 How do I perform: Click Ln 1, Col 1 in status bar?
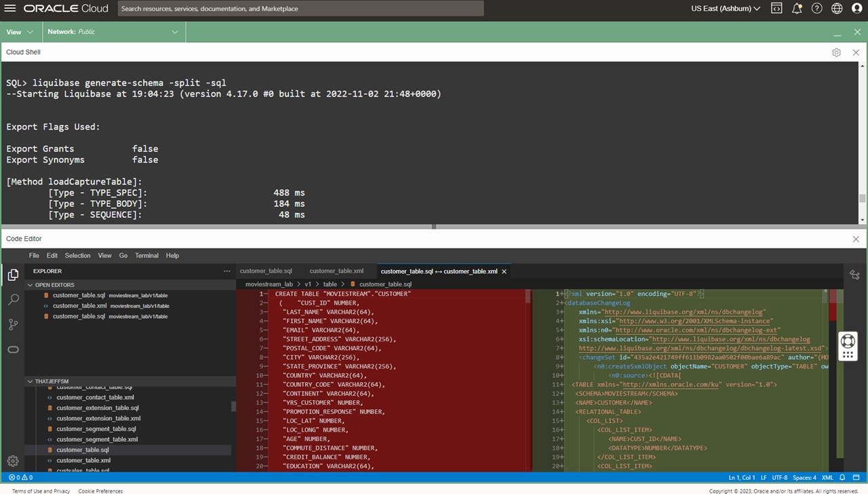click(743, 478)
